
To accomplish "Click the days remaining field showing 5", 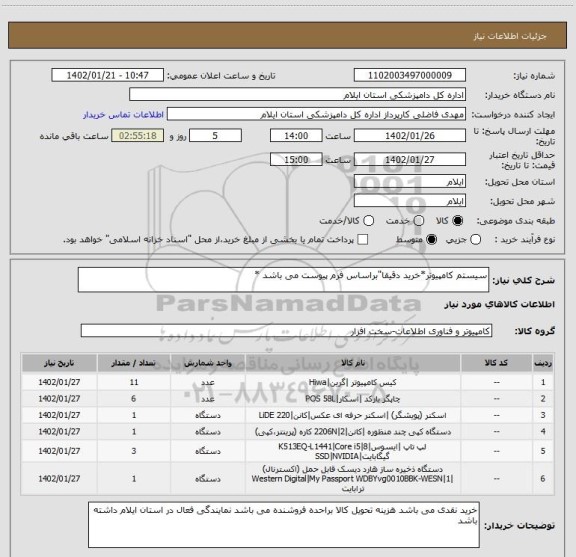I will tap(215, 136).
